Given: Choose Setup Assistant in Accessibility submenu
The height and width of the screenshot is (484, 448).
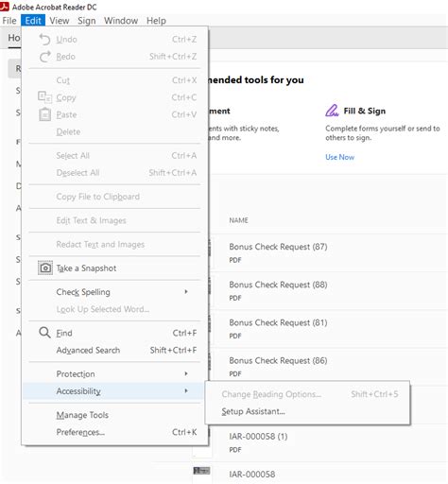Looking at the screenshot, I should [307, 411].
